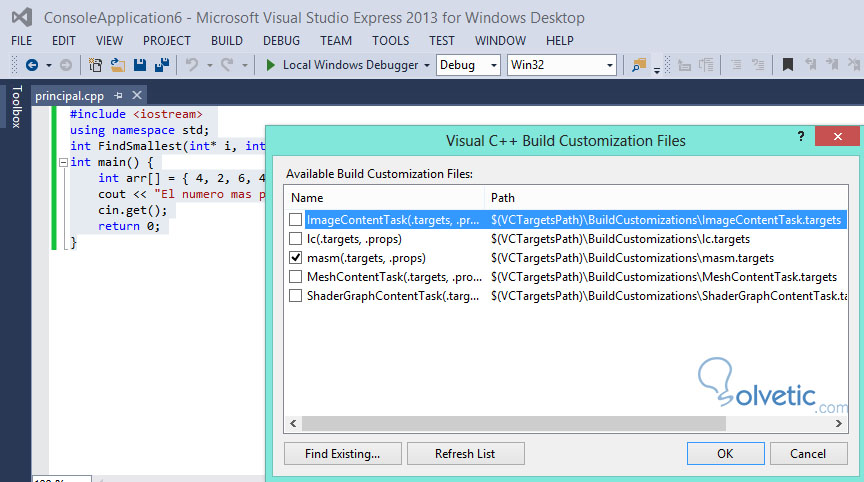
Task: Uncheck the masm(.targets, .props) checkbox
Action: pyautogui.click(x=295, y=258)
